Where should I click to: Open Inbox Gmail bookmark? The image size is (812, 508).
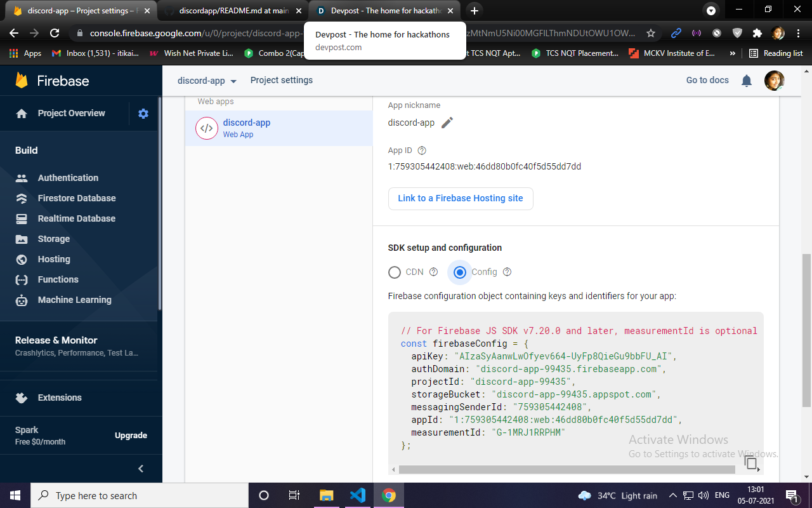pos(95,53)
